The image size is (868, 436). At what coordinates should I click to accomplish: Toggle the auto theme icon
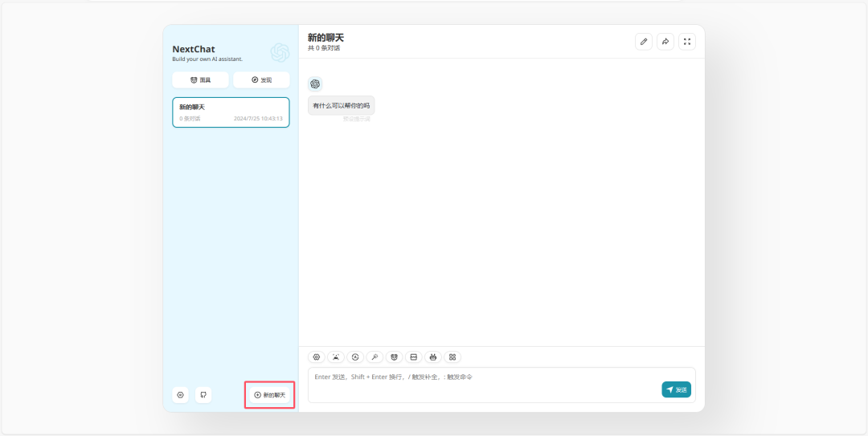[x=355, y=357]
